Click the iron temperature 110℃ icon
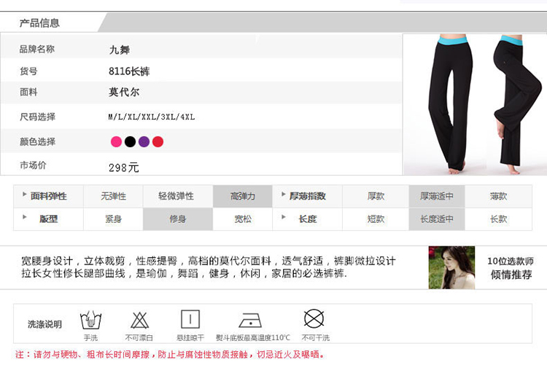The width and height of the screenshot is (547, 392). pyautogui.click(x=250, y=320)
